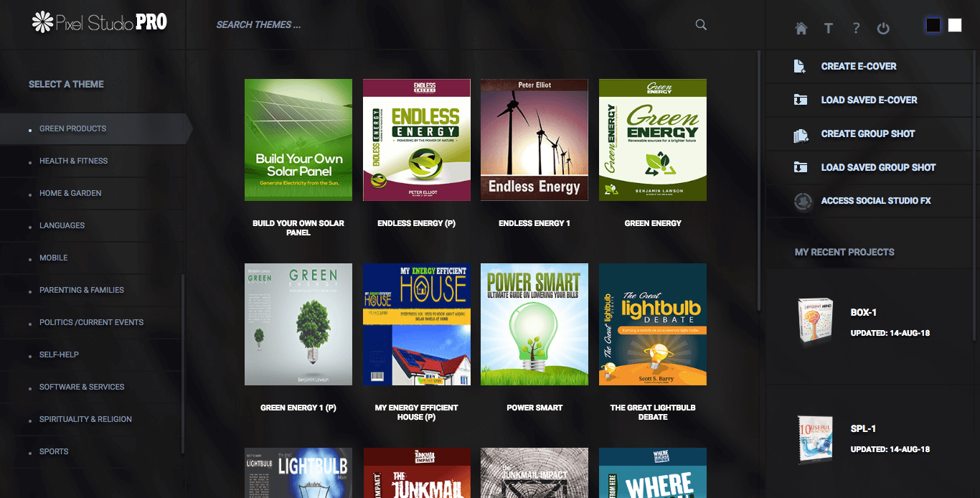This screenshot has width=980, height=498.
Task: Click the Social Studio FX round icon
Action: pos(803,201)
